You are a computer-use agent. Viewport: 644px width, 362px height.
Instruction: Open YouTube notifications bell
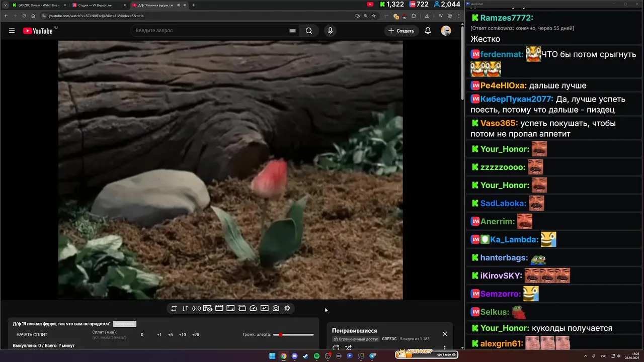tap(428, 31)
